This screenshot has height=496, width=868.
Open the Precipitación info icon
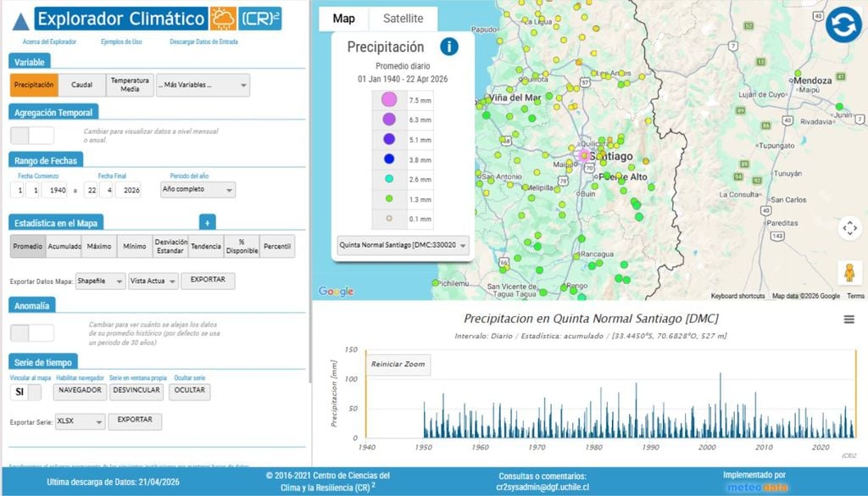coord(448,47)
